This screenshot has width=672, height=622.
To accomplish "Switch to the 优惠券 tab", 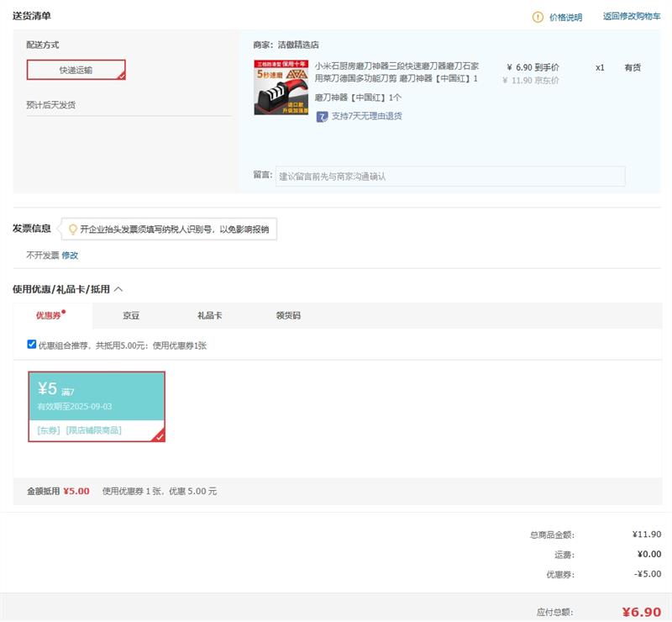I will tap(48, 316).
